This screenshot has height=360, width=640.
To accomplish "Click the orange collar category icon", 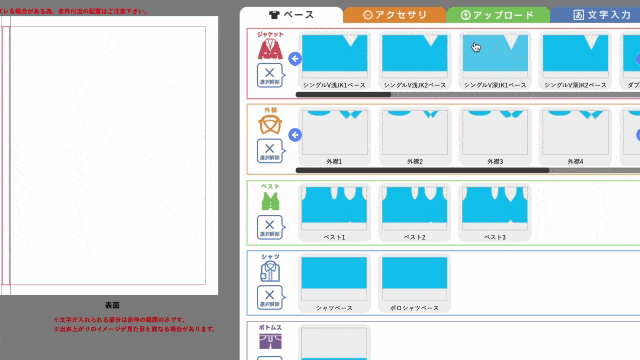I will click(x=270, y=124).
